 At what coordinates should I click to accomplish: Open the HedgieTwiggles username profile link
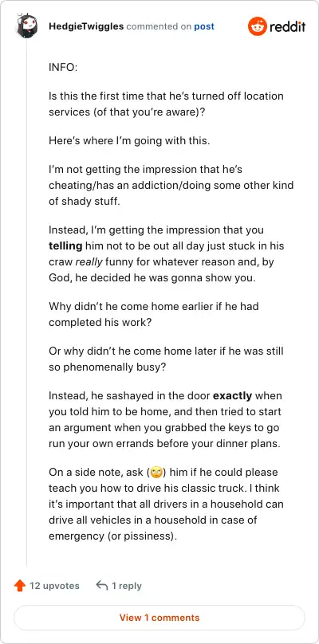tap(86, 26)
